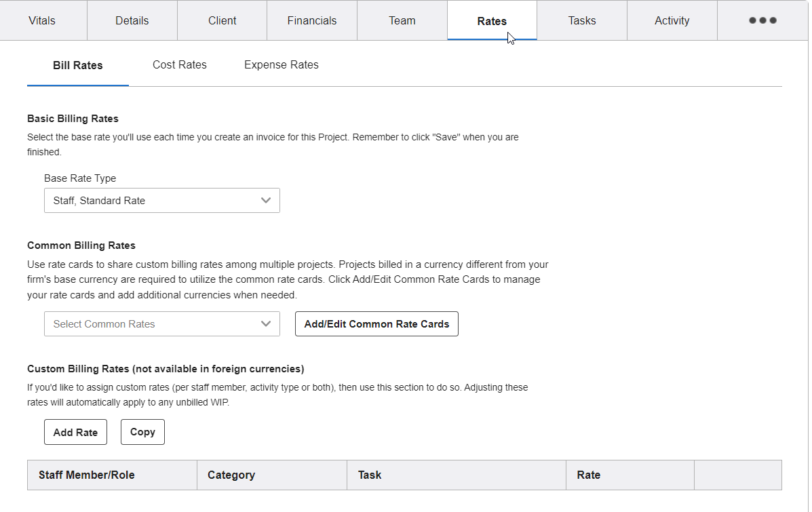Click the Rate column header

(x=587, y=475)
